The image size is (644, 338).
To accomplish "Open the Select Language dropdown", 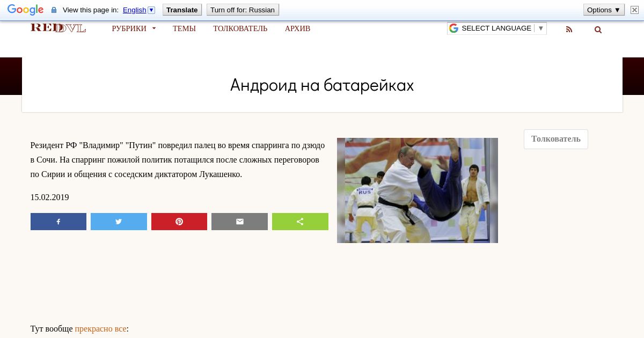I will click(x=497, y=28).
